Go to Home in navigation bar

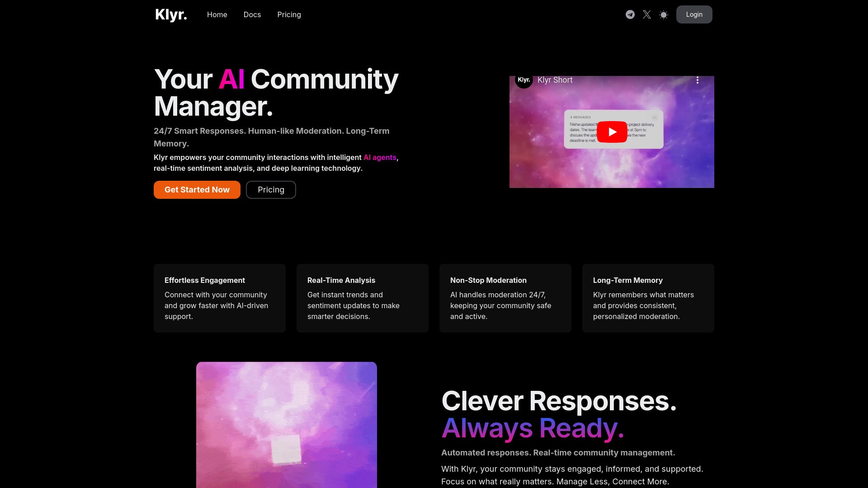[217, 14]
